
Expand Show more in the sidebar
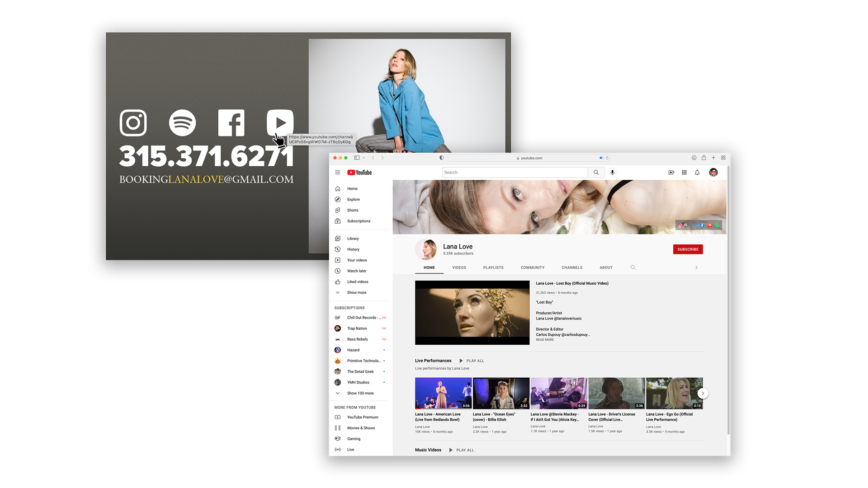356,293
